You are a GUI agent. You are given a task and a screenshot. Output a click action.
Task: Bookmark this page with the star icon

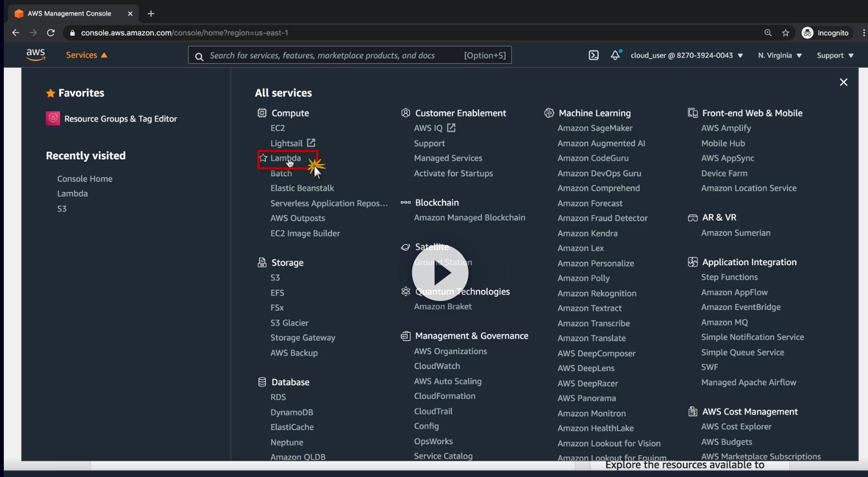pyautogui.click(x=785, y=33)
